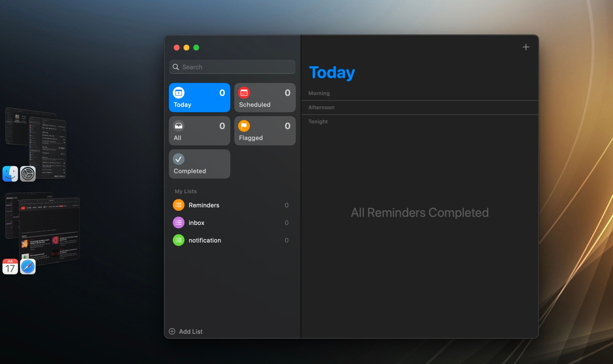Screen dimensions: 613x364
Task: Click the Completed checkmark icon
Action: click(x=178, y=159)
